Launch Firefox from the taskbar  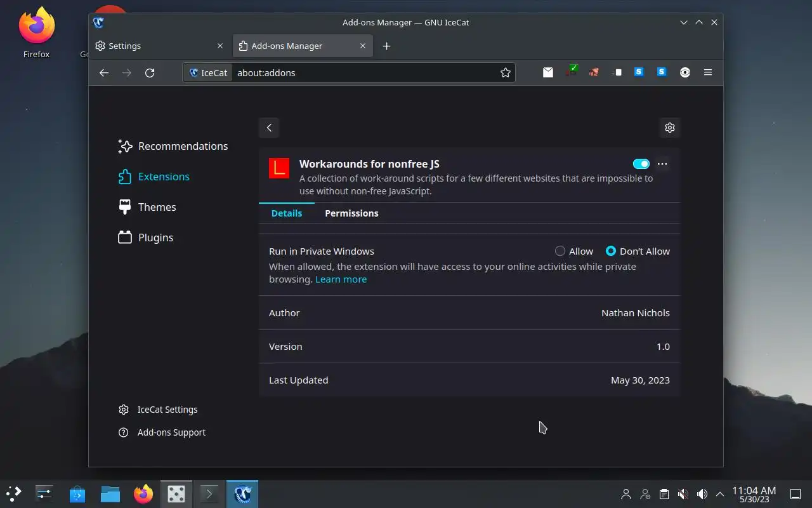(143, 493)
